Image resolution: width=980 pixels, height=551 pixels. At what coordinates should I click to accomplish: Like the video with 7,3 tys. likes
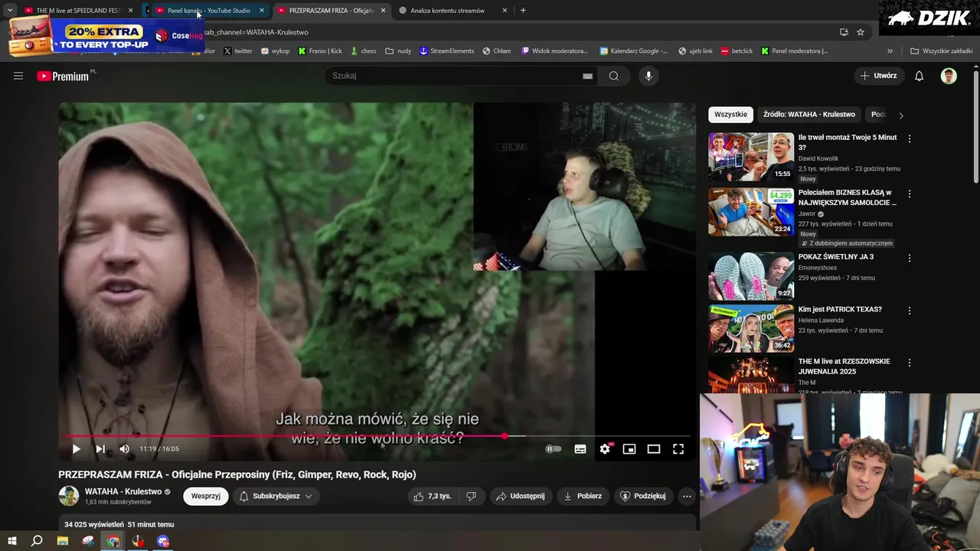tap(432, 496)
